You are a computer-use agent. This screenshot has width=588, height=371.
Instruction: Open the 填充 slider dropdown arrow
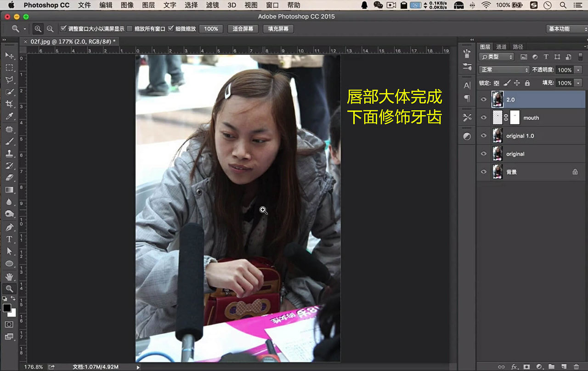tap(578, 83)
